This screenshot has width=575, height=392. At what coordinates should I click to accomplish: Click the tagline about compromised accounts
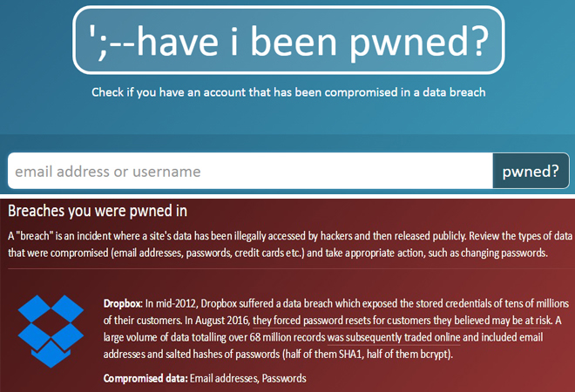pyautogui.click(x=287, y=91)
